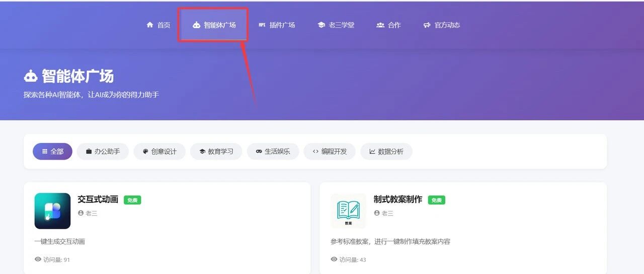Screen dimensions: 644x274
Task: Click the eye icon beside 访问量: 43
Action: 334,259
